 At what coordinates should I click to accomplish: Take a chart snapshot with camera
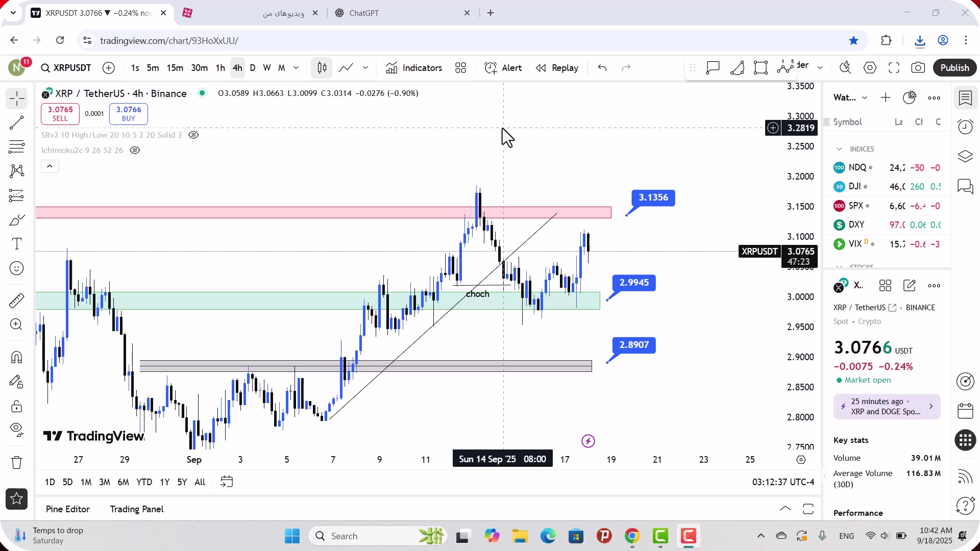[x=918, y=68]
